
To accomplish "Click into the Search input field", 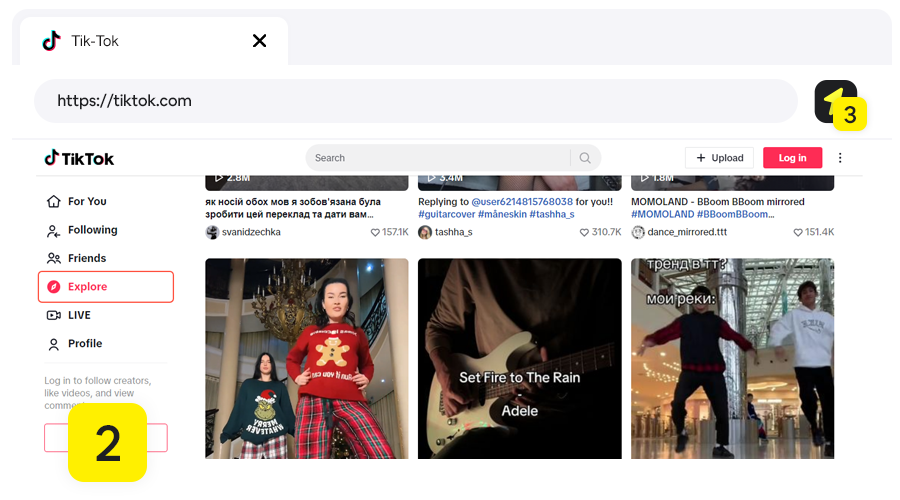I will coord(438,158).
